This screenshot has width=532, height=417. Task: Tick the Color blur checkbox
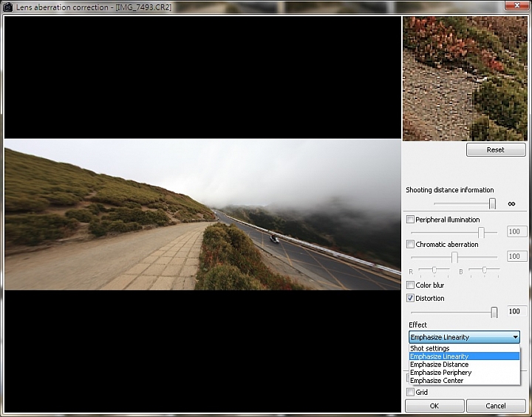410,285
